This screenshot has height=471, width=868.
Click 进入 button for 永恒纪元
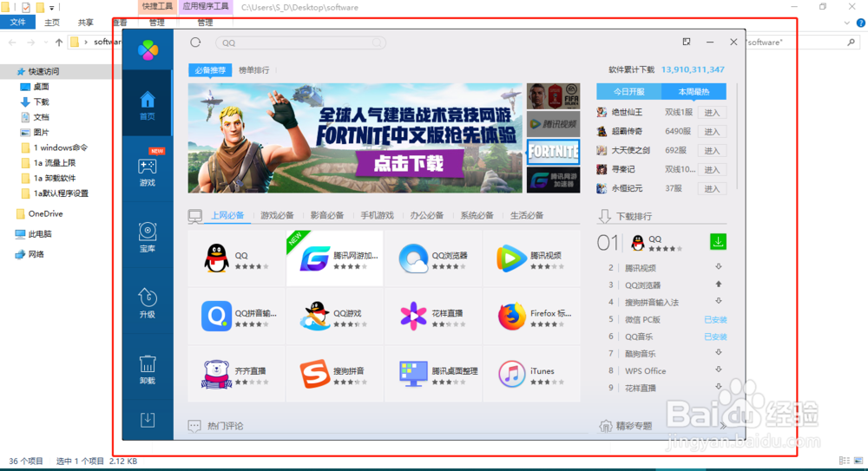712,189
